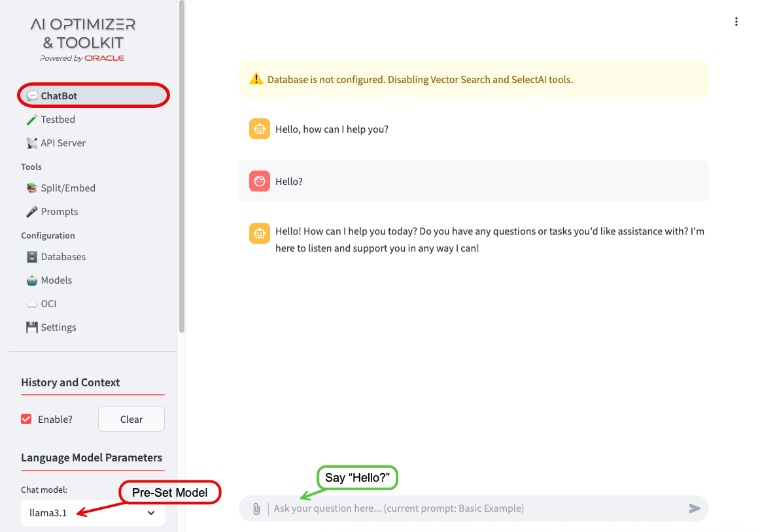
Task: Click the API Server satellite icon
Action: coord(32,143)
